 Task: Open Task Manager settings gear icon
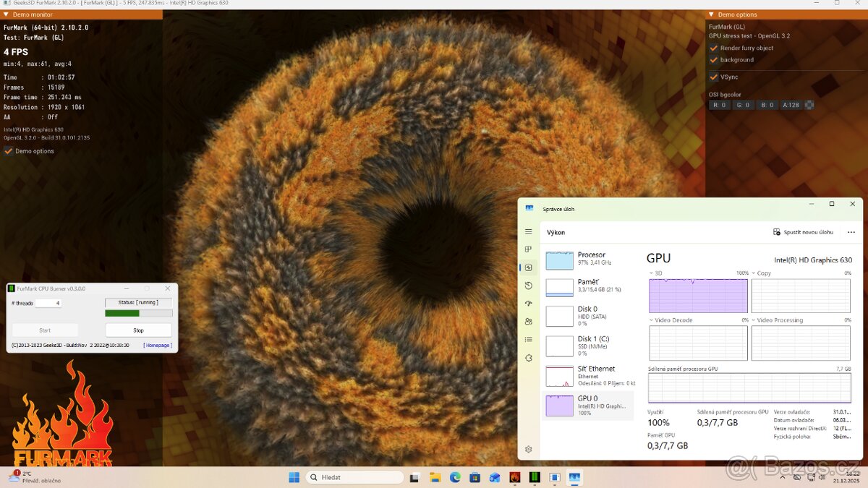click(529, 449)
